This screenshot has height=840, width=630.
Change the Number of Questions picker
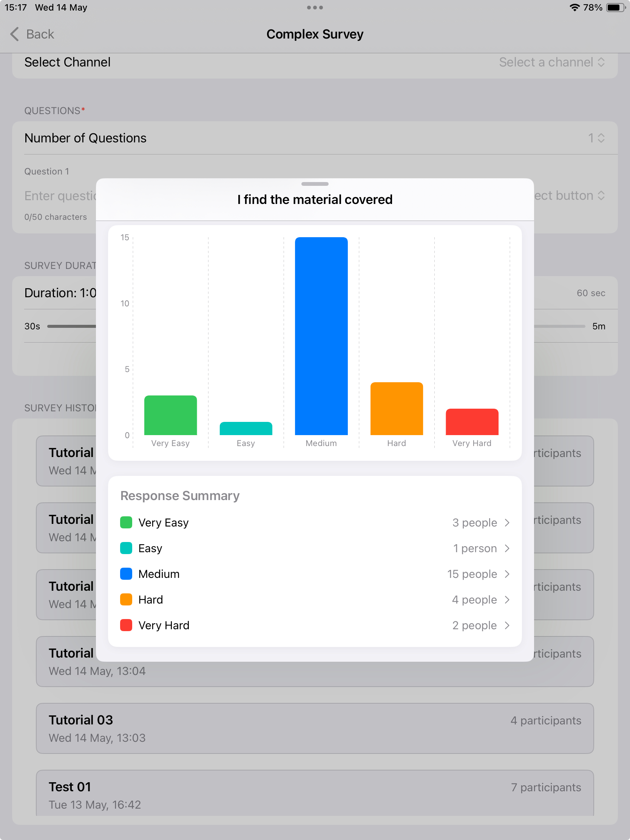click(596, 138)
